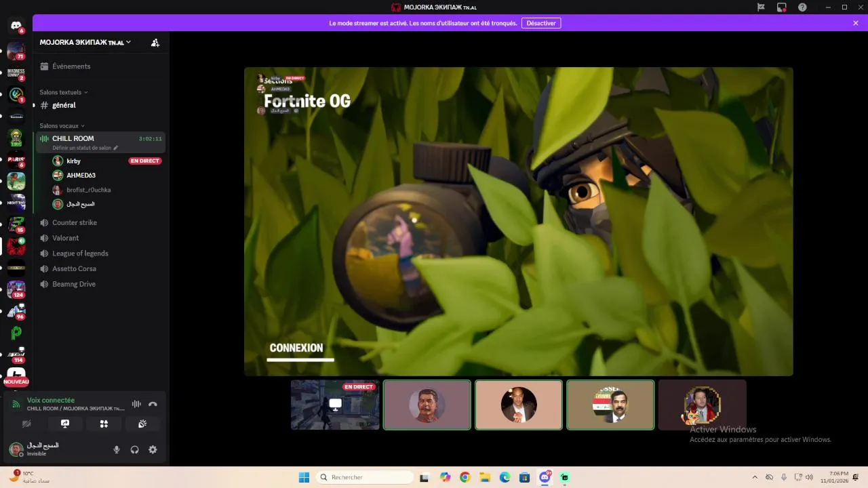Expand the MOJORKA server name dropdown
The width and height of the screenshot is (868, 488).
[85, 42]
